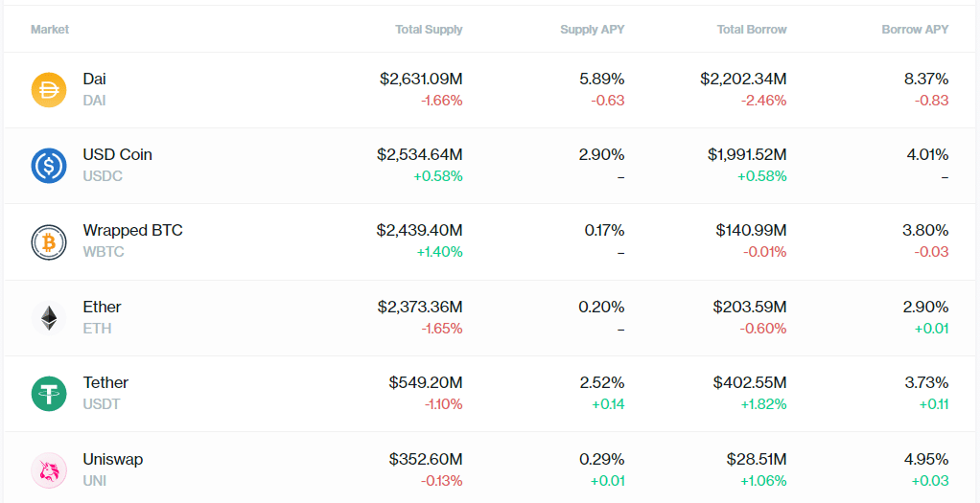The width and height of the screenshot is (980, 503).
Task: Click Uniswap supply APY 0.29%
Action: (x=602, y=459)
